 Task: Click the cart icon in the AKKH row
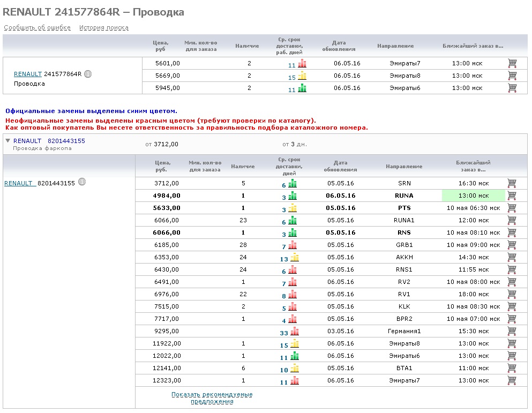pyautogui.click(x=512, y=257)
